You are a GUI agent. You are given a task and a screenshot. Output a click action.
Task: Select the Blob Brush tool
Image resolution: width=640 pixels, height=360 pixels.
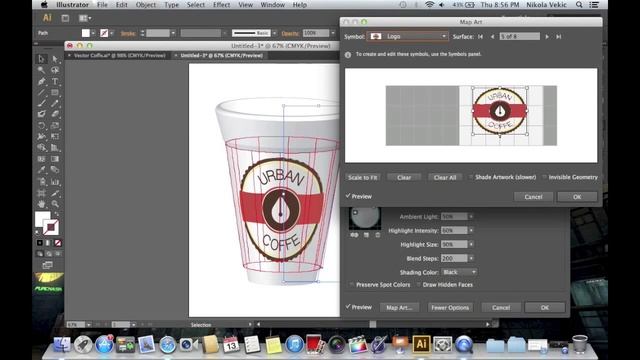coord(41,115)
